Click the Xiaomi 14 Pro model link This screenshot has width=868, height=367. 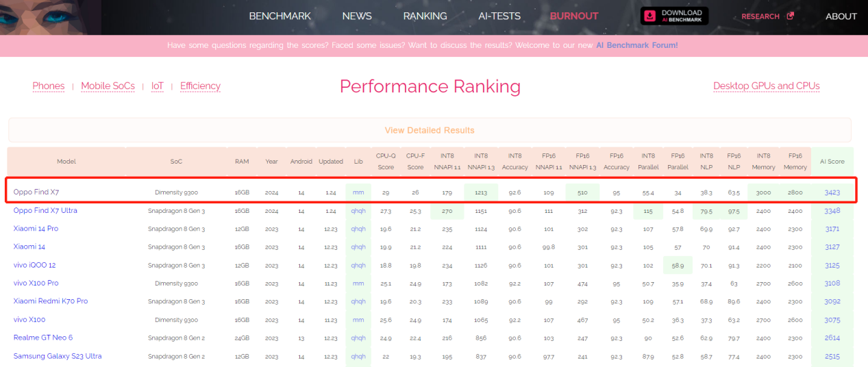pyautogui.click(x=36, y=229)
